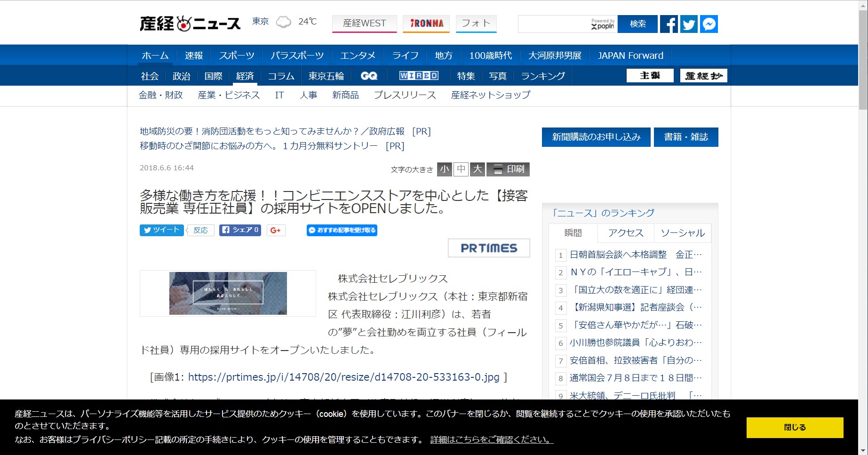Open the 消防団活動 PR link
Viewport: 868px width, 455px height.
[x=285, y=131]
